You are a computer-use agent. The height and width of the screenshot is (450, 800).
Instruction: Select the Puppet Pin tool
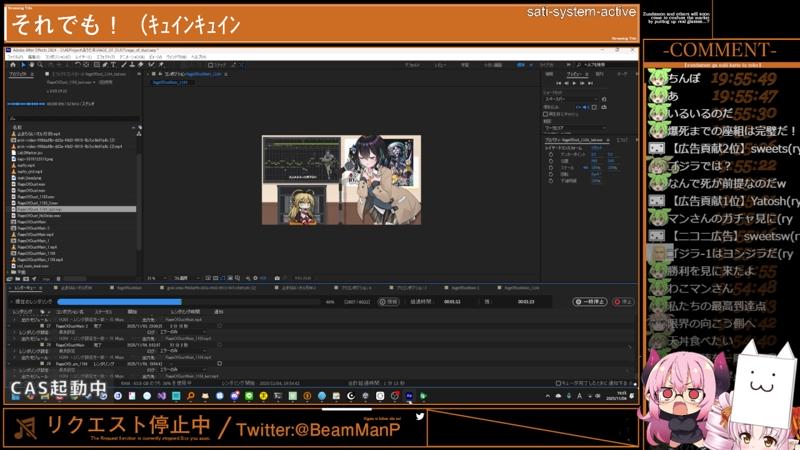pyautogui.click(x=161, y=65)
